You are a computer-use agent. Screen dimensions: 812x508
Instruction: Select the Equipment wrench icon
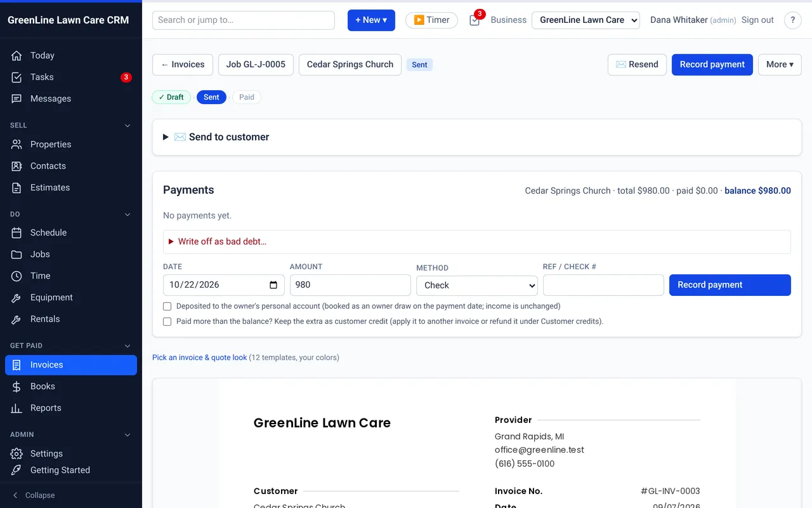pyautogui.click(x=17, y=298)
